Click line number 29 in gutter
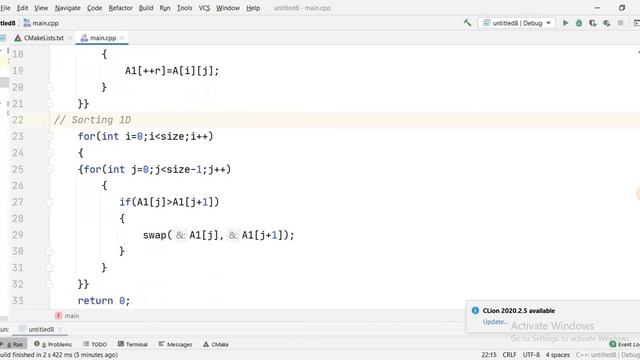The image size is (640, 360). tap(17, 235)
